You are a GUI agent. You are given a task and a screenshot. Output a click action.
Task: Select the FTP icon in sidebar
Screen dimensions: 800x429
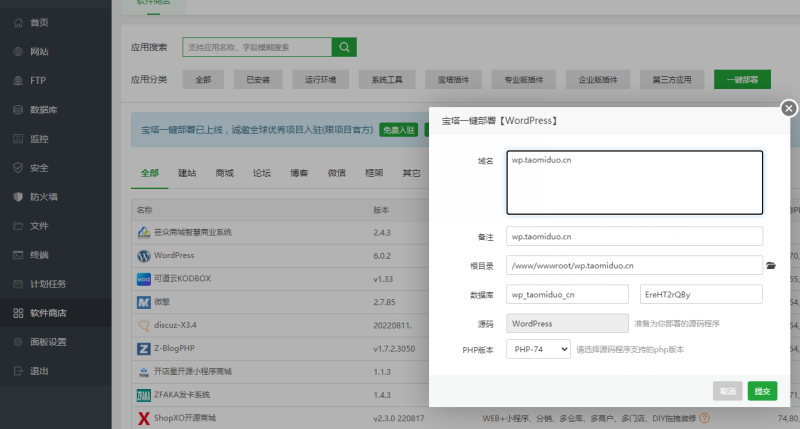(x=18, y=81)
